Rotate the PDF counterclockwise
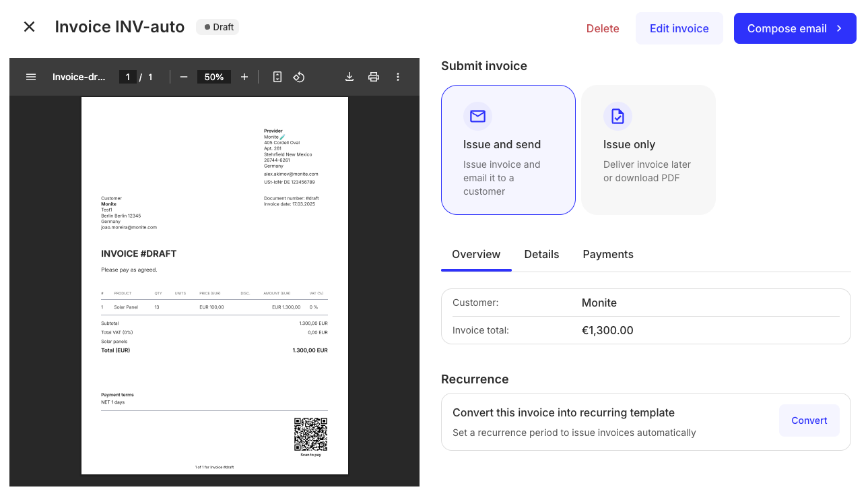868x502 pixels. [x=299, y=77]
